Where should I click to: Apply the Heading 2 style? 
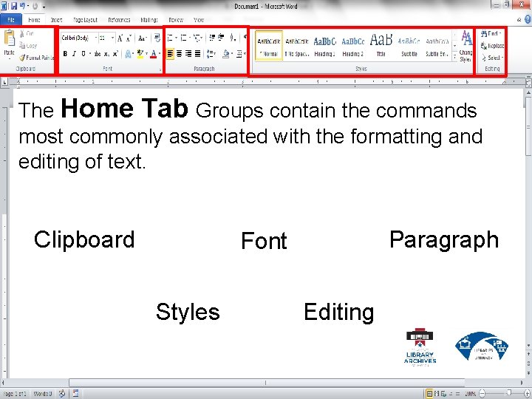pyautogui.click(x=353, y=46)
